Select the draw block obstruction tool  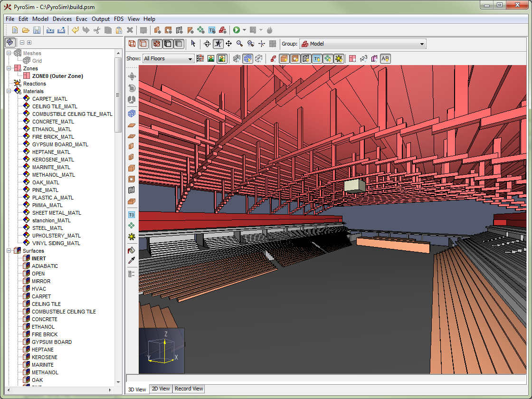(x=132, y=168)
